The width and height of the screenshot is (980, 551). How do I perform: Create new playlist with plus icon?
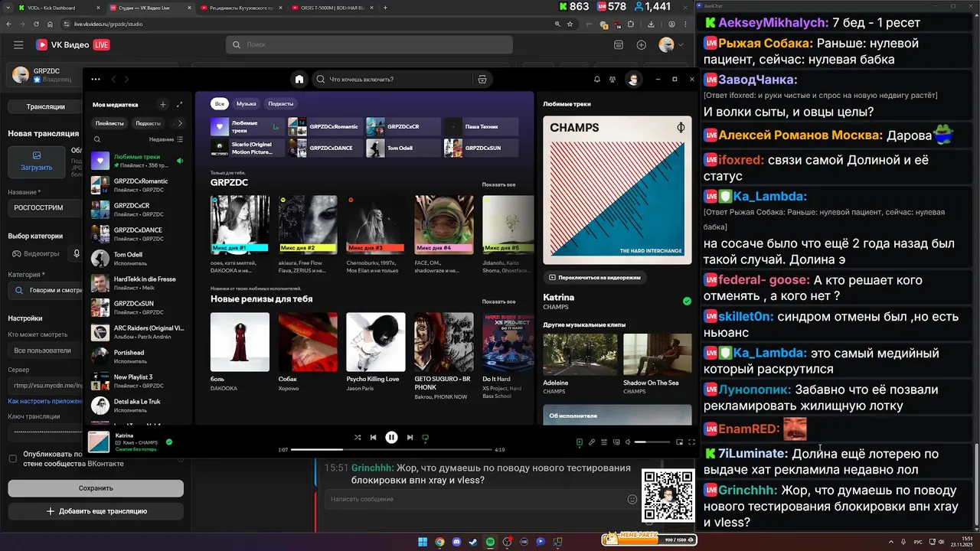(x=162, y=104)
